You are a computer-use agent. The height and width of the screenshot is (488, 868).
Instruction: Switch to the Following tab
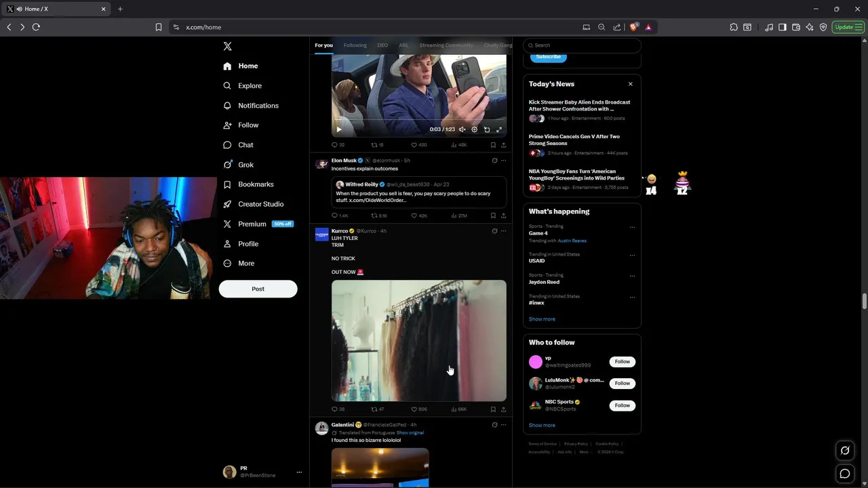pos(355,45)
